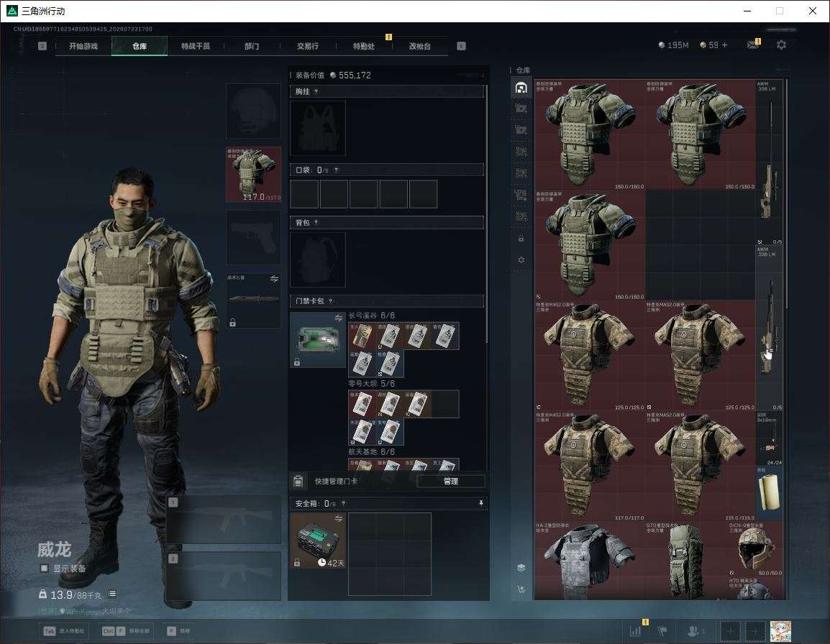
Task: Click the 195M currency balance
Action: (x=673, y=45)
